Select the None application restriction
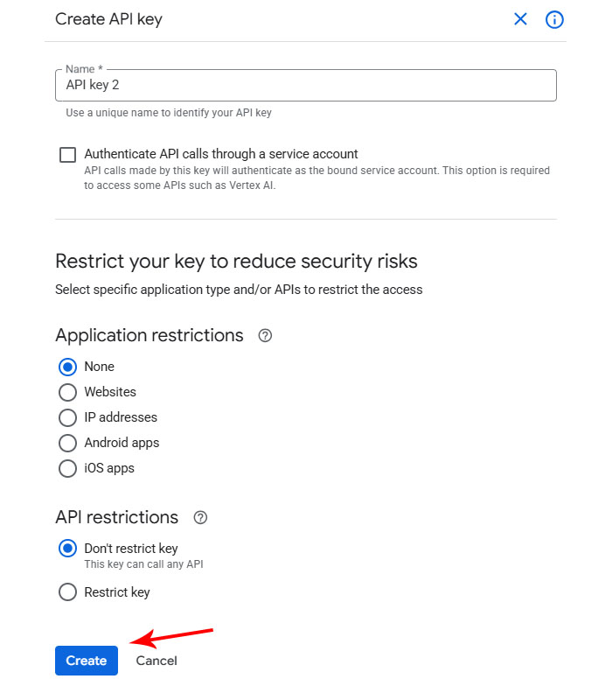This screenshot has width=612, height=700. tap(67, 367)
